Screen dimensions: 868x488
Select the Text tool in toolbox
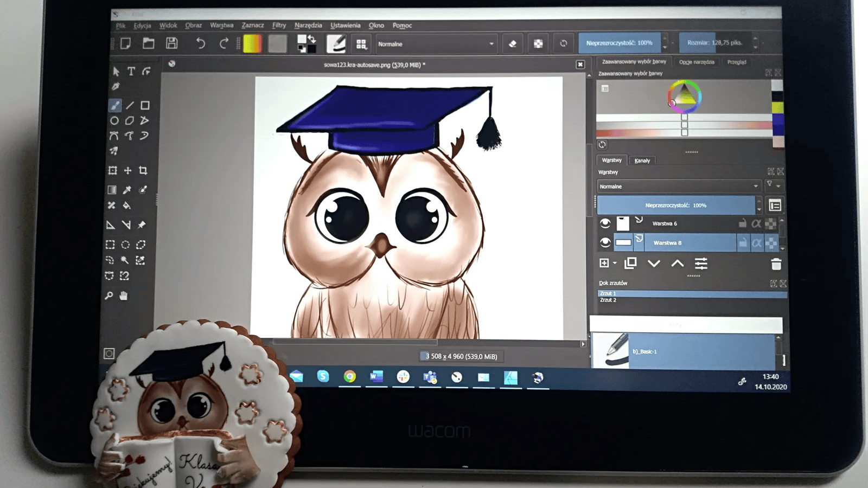[131, 72]
